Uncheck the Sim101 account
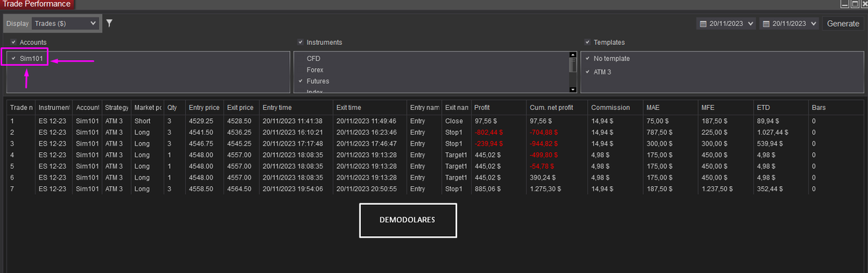The height and width of the screenshot is (273, 868). click(x=13, y=58)
